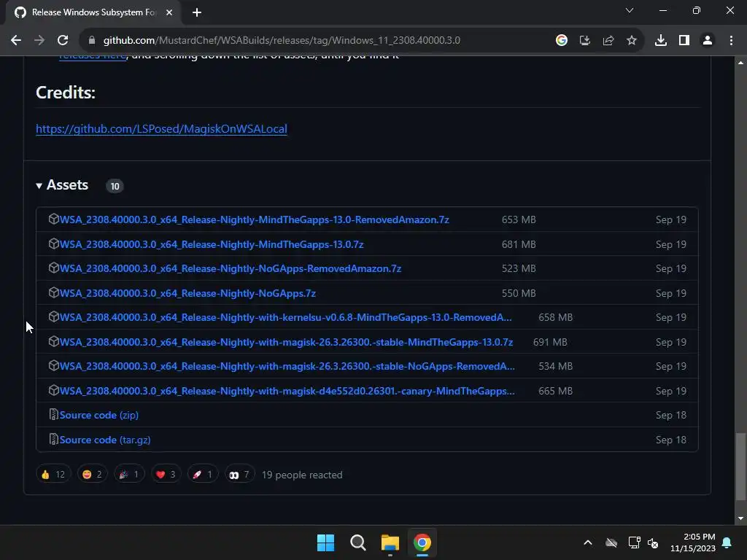Click Chrome icon in taskbar
The width and height of the screenshot is (747, 560).
click(422, 542)
